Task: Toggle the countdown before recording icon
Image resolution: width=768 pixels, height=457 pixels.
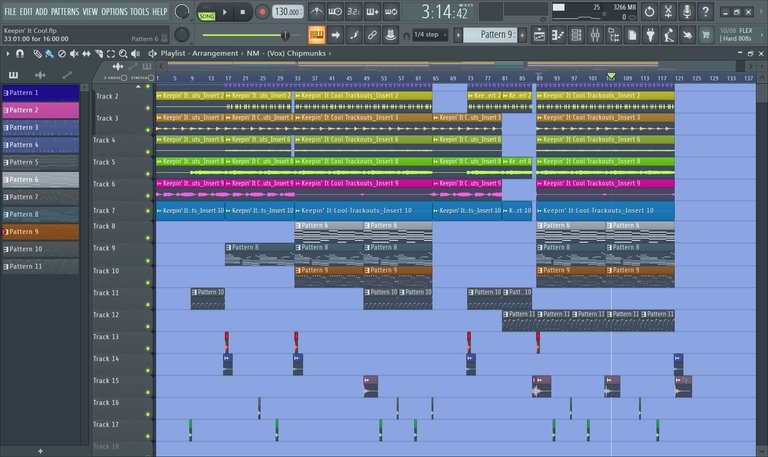Action: click(x=354, y=11)
